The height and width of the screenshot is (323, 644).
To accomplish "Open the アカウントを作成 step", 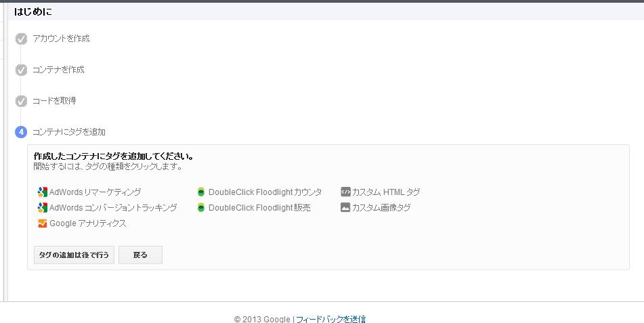I will pos(61,39).
